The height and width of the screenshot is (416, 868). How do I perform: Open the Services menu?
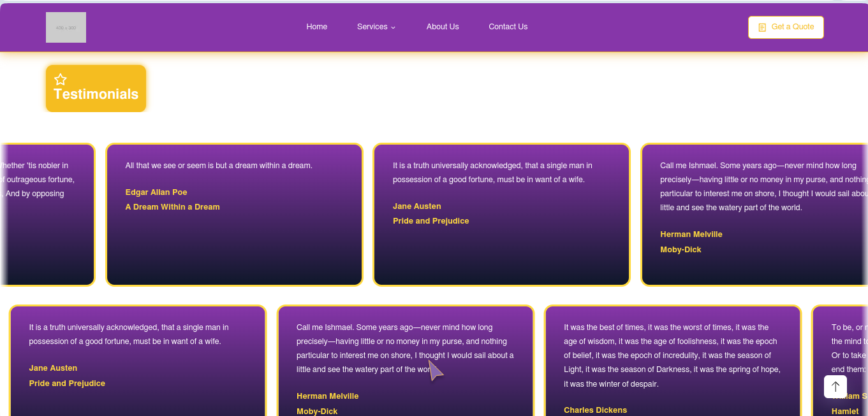[376, 27]
